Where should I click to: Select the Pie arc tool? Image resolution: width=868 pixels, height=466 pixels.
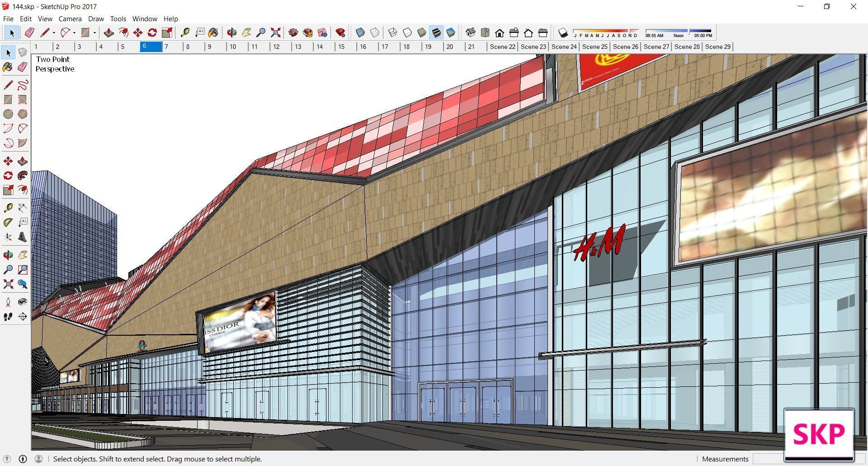coord(23,143)
